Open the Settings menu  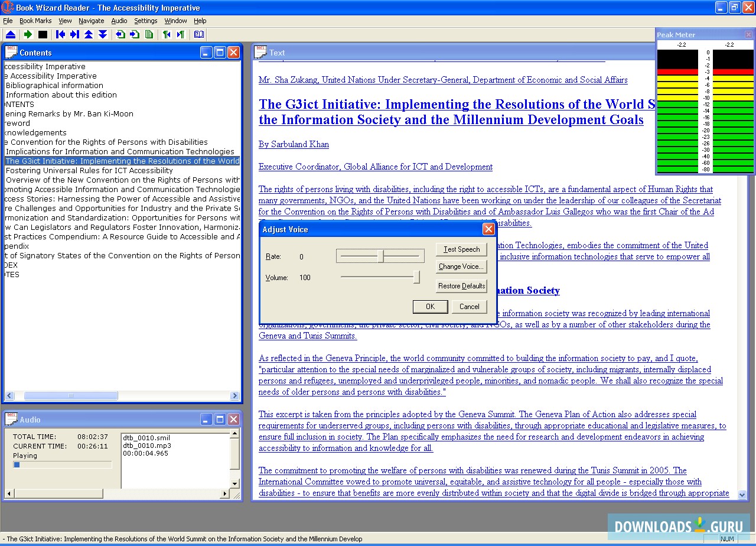146,21
